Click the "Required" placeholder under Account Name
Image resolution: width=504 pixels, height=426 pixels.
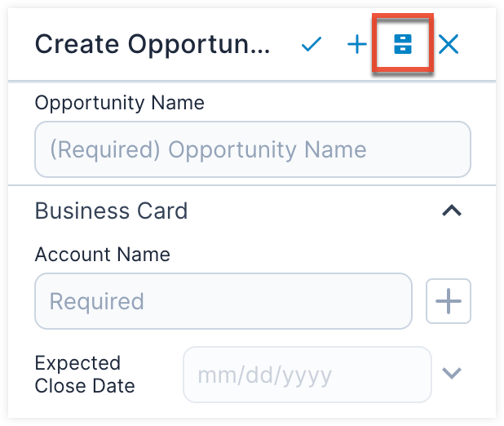(x=97, y=301)
